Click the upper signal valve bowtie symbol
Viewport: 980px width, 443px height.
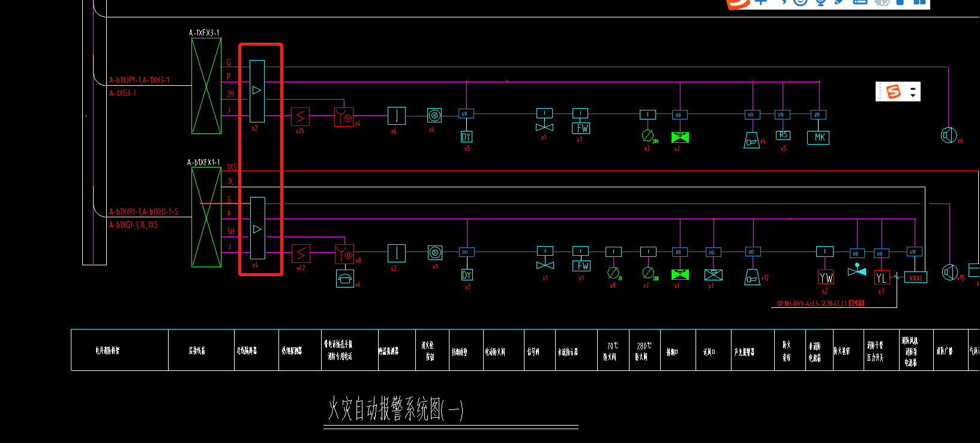pyautogui.click(x=544, y=128)
